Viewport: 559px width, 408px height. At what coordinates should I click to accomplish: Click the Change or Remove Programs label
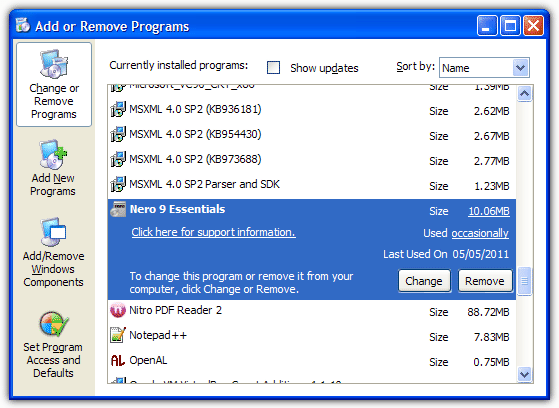click(x=54, y=101)
